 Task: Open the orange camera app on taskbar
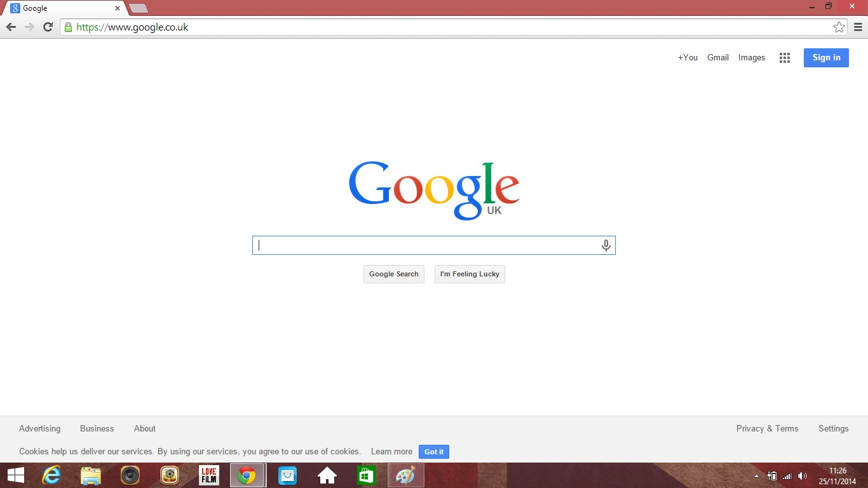tap(170, 475)
